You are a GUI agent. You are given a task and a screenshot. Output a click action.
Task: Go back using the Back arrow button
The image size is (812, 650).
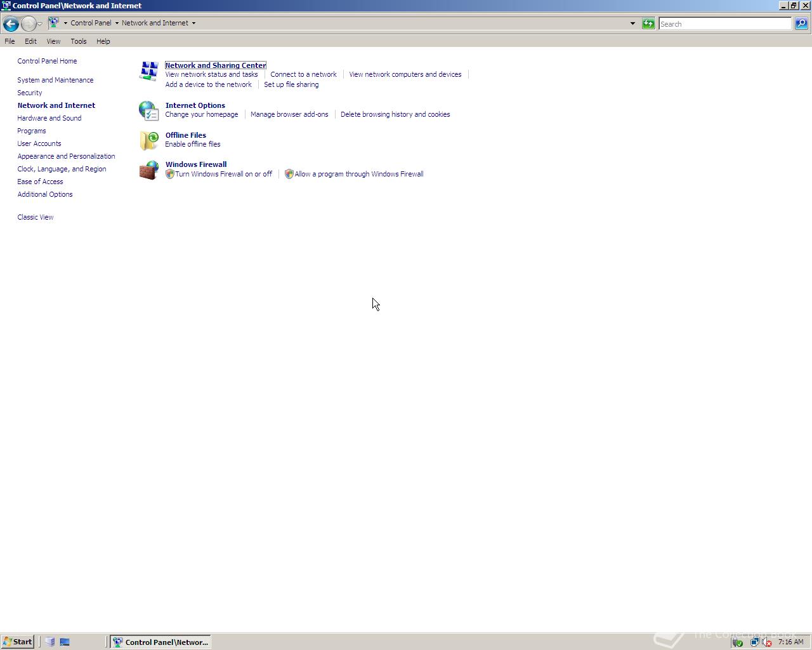click(10, 23)
